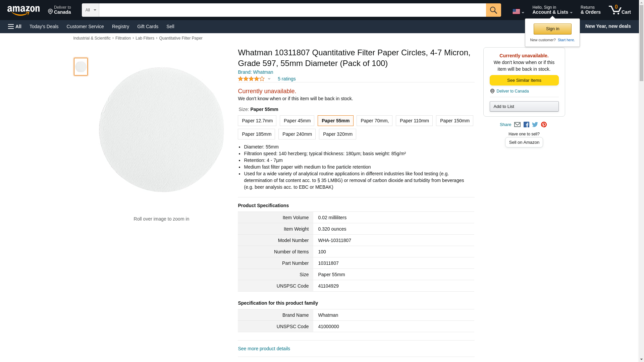Open See more product details link

point(264,349)
